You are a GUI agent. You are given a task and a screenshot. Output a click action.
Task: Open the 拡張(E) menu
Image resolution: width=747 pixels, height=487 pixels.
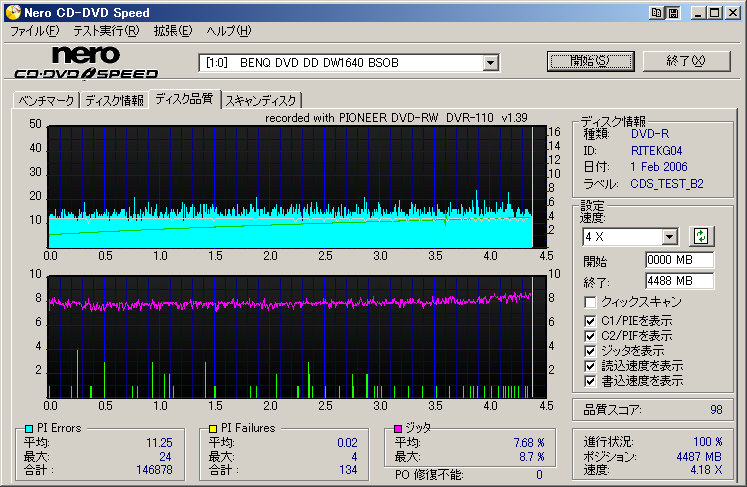pos(172,31)
